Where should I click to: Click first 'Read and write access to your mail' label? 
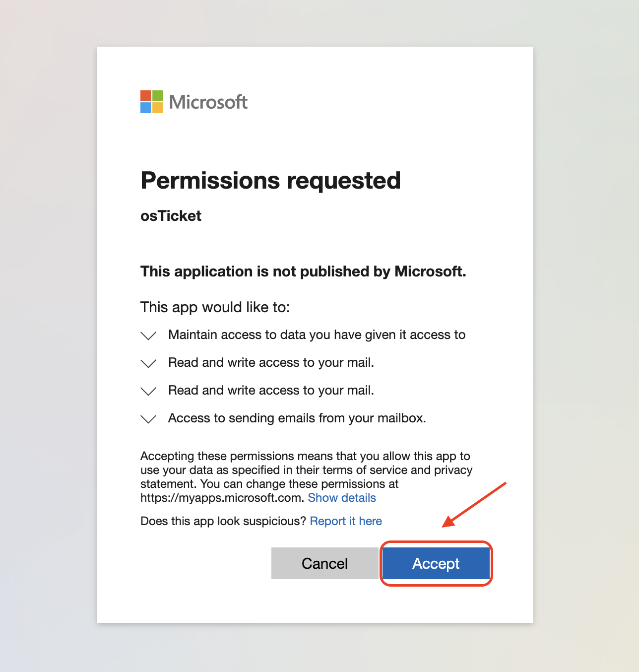pos(271,363)
